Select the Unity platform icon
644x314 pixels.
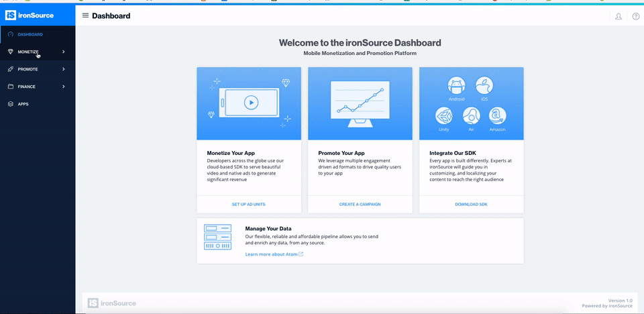coord(444,116)
